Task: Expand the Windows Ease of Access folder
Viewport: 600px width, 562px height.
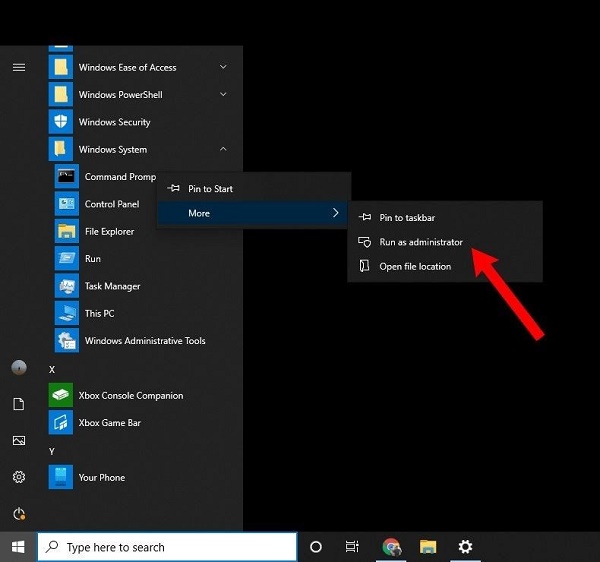Action: [x=223, y=68]
